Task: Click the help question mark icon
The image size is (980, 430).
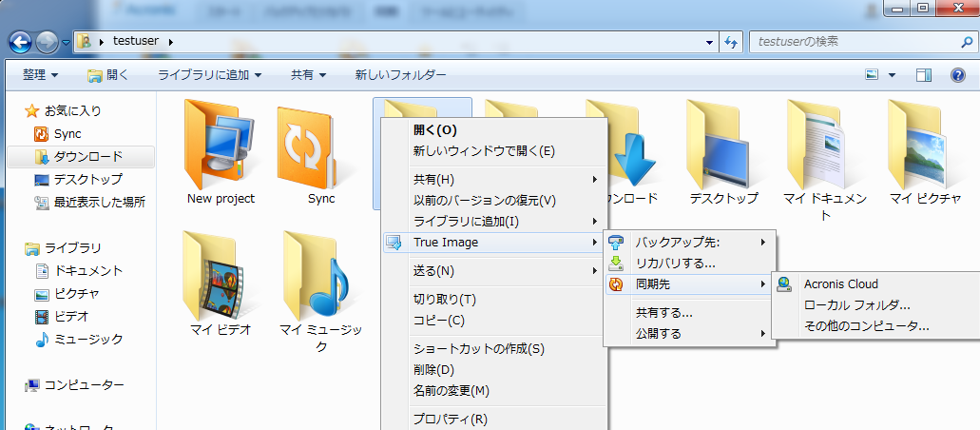Action: coord(957,75)
